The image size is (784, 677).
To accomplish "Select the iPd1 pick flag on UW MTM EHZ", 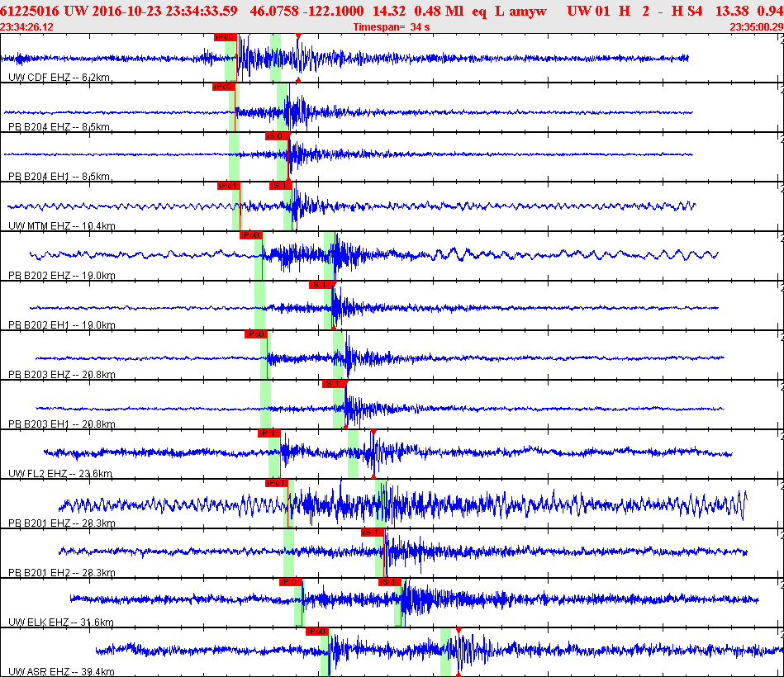I will [x=229, y=186].
